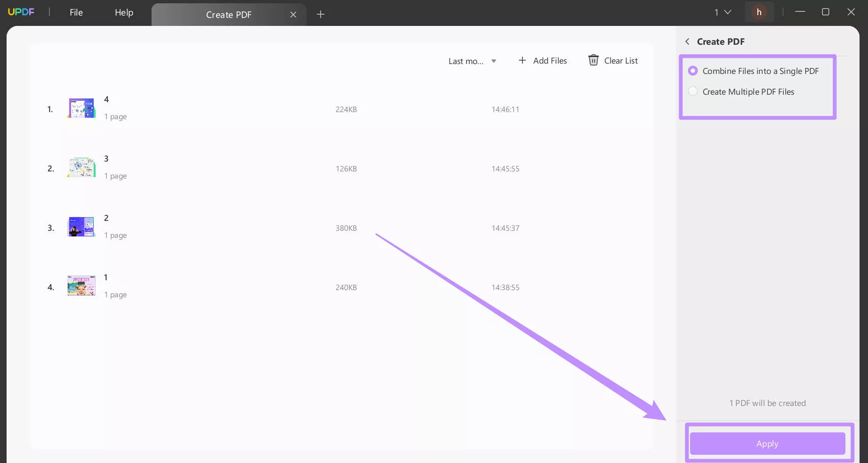
Task: Expand the sort order arrow
Action: (x=493, y=61)
